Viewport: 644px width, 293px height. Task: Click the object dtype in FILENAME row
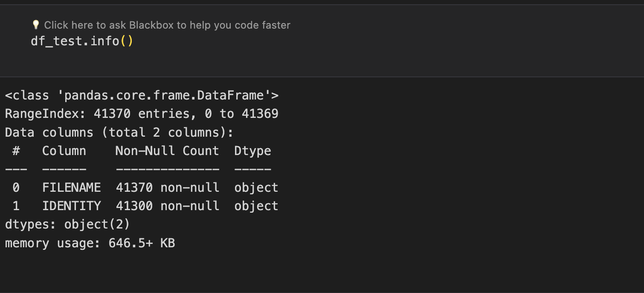coord(256,188)
